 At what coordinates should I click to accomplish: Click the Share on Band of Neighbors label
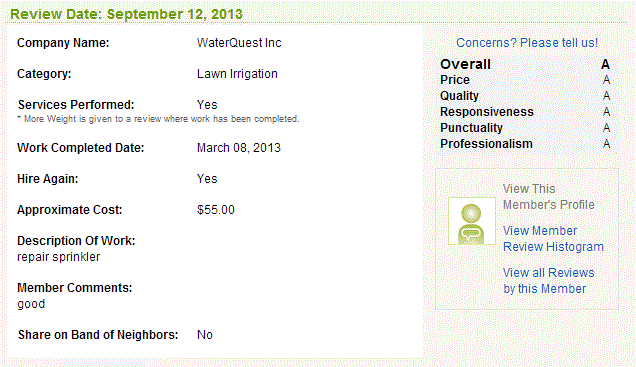98,335
